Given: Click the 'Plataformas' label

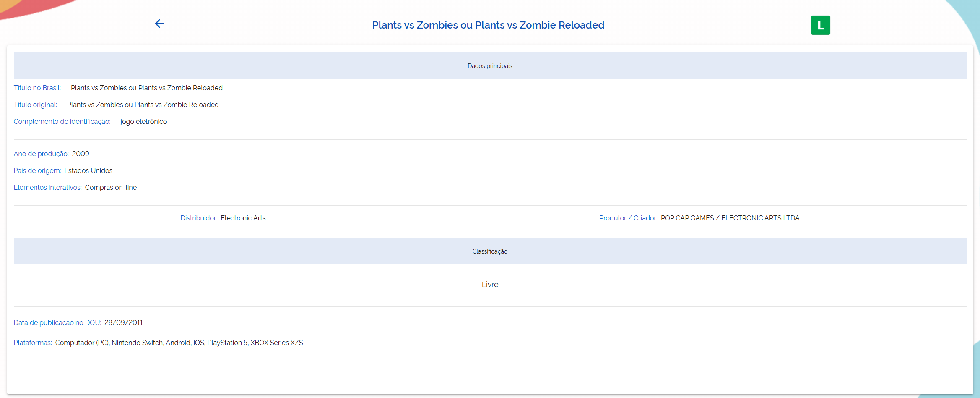Looking at the screenshot, I should tap(32, 343).
